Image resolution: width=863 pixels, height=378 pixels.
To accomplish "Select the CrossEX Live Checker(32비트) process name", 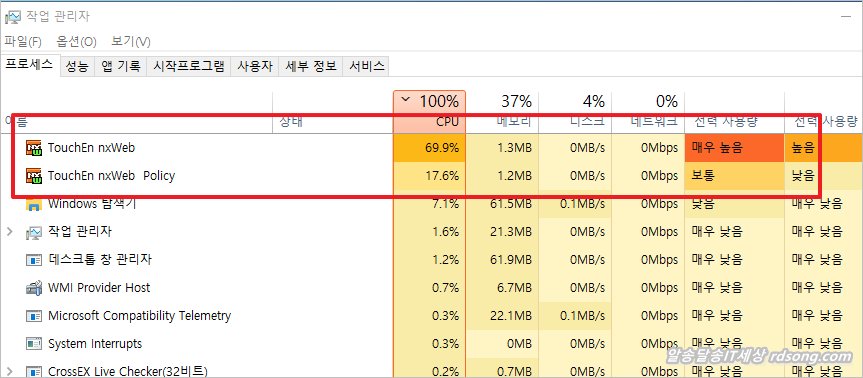I will (128, 371).
